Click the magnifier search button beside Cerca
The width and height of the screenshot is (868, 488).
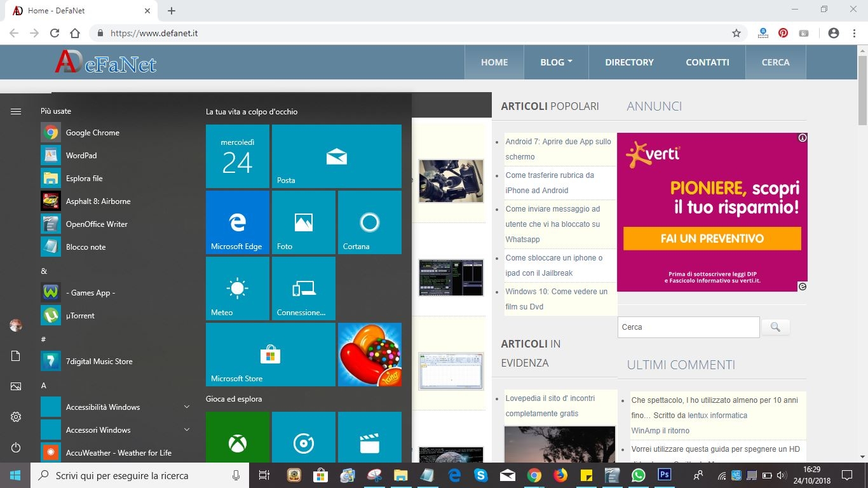(775, 327)
